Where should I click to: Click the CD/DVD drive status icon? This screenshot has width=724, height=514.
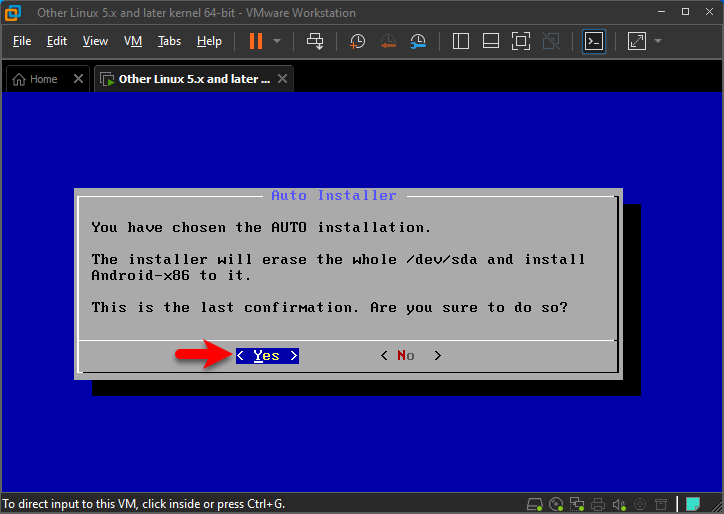tap(556, 504)
